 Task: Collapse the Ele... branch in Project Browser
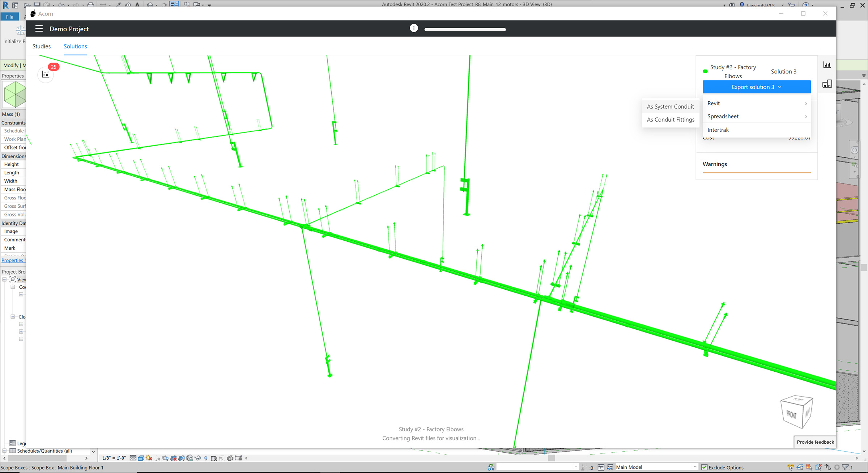(x=13, y=317)
